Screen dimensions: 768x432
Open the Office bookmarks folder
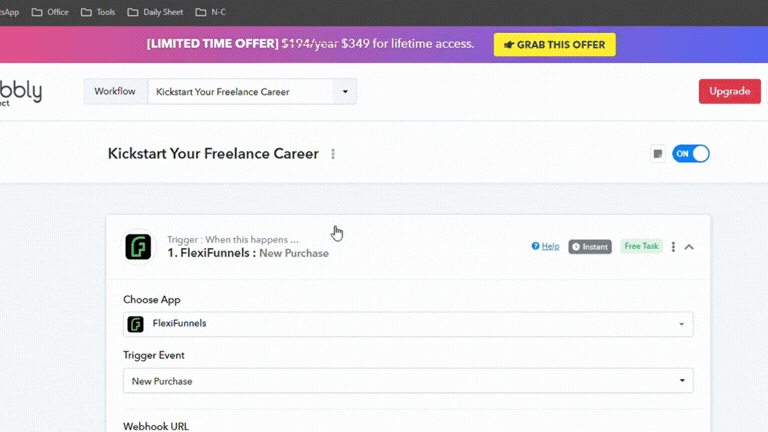[50, 12]
